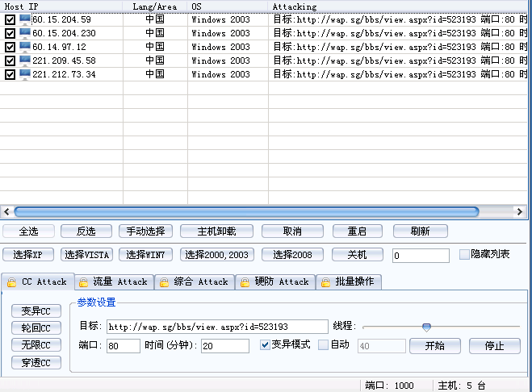Click the 刷新 button
Viewport: 532px width, 392px height.
coord(421,231)
